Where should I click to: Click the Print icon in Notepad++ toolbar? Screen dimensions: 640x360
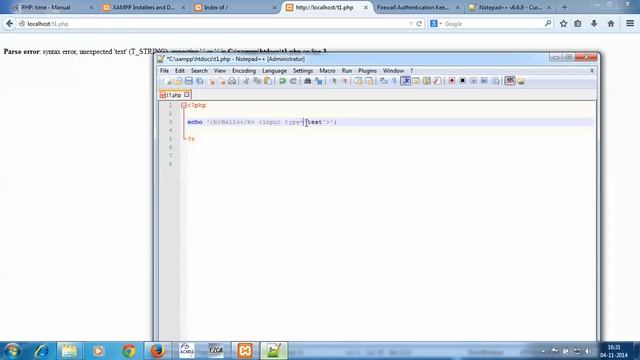coord(232,81)
